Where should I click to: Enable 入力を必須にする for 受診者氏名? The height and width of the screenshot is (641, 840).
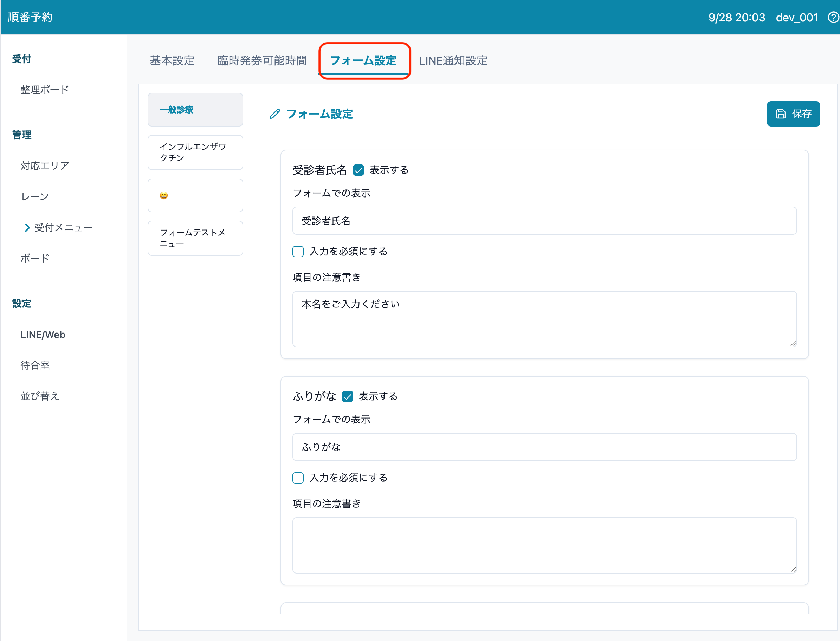click(298, 252)
